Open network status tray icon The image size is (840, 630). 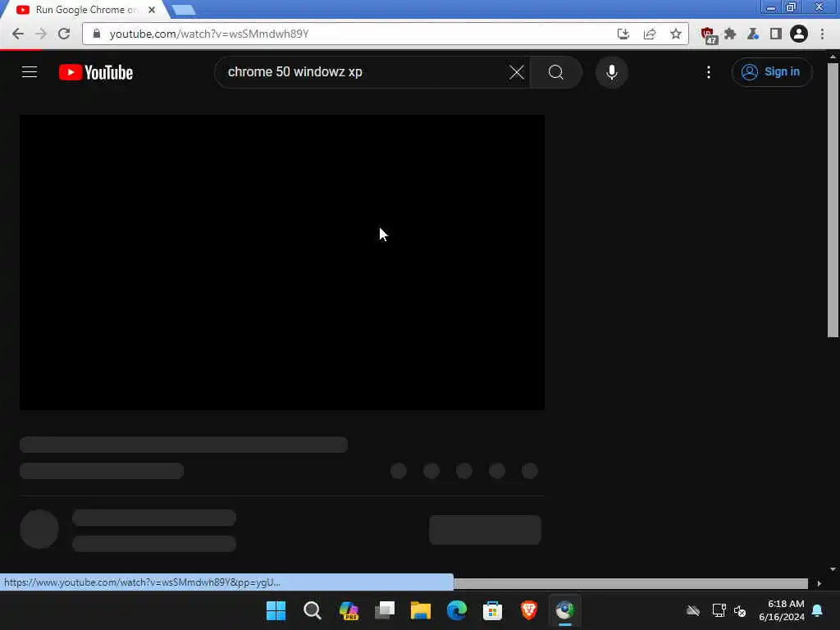pos(719,610)
